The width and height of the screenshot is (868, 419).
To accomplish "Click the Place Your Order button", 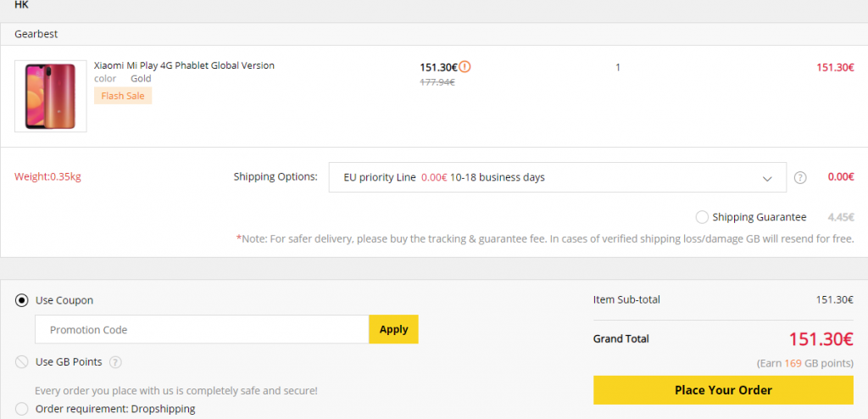I will coord(723,390).
